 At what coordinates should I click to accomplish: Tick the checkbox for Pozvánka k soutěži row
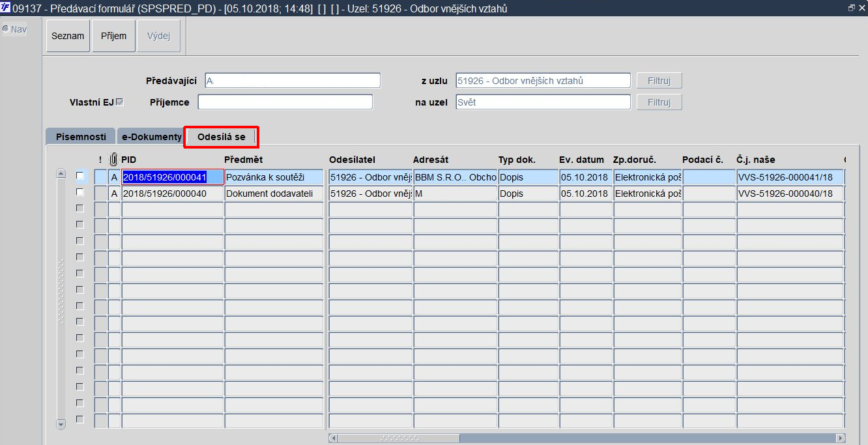80,176
